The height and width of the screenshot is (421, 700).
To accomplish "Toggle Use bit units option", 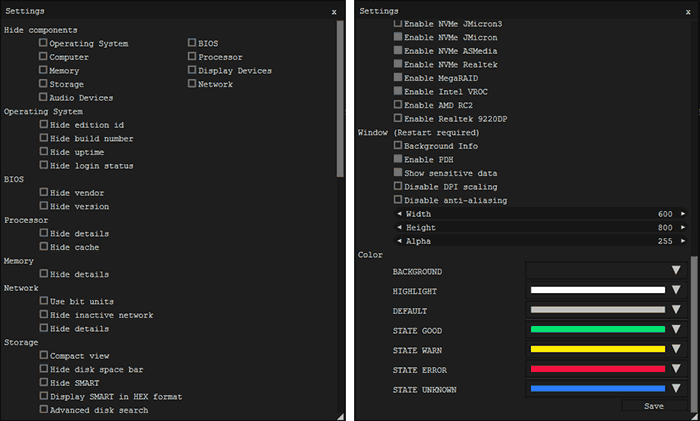I will tap(43, 301).
